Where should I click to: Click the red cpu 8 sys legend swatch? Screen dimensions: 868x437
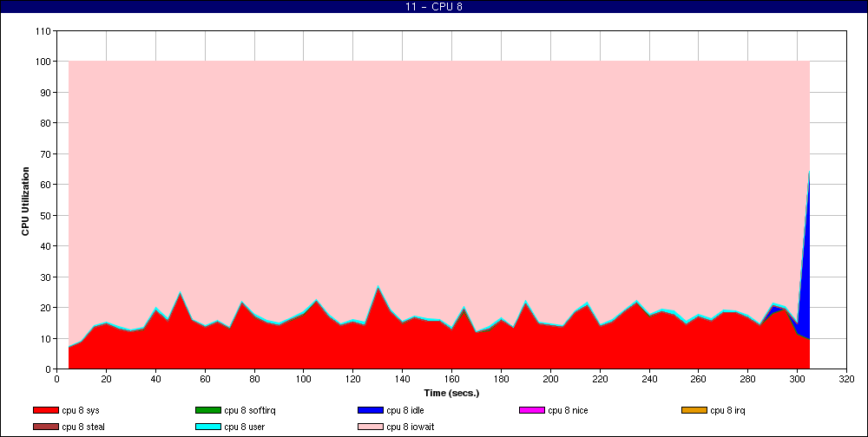[45, 410]
